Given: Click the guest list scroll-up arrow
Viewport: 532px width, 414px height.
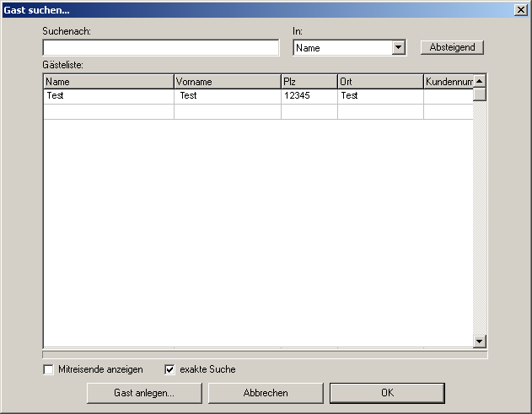Looking at the screenshot, I should pos(480,81).
